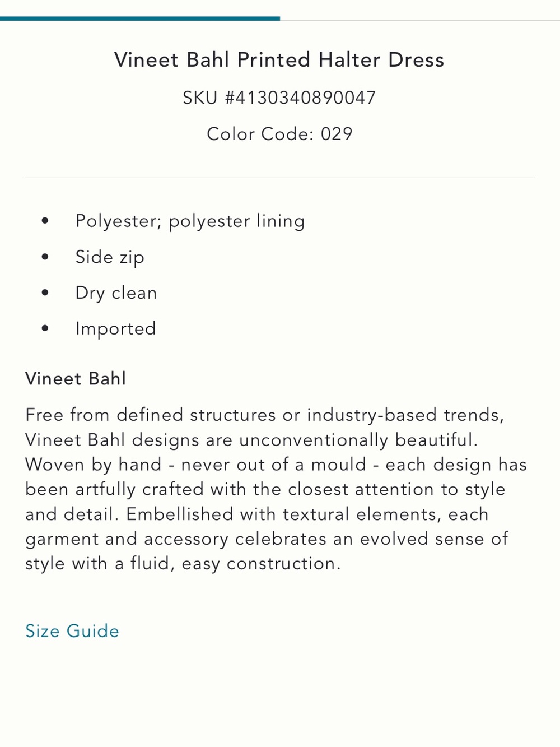The width and height of the screenshot is (560, 747).
Task: Click the Polyester; polyester lining detail
Action: pos(190,221)
